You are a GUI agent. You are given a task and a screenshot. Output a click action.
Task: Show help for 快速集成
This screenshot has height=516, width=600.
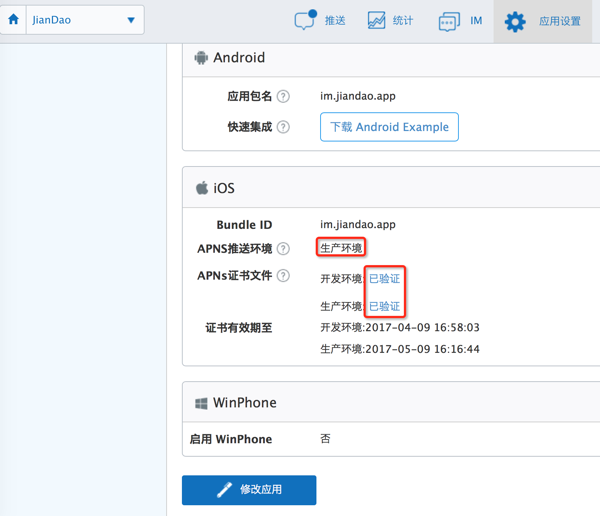(283, 127)
